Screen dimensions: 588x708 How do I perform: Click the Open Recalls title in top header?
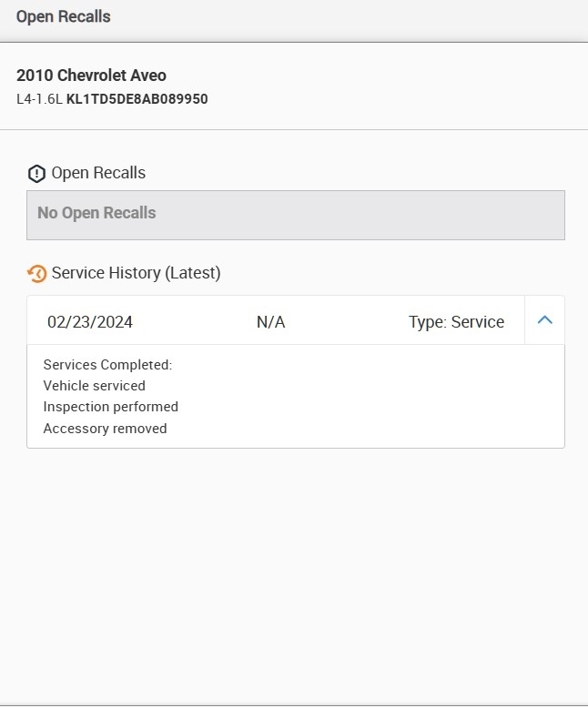(64, 16)
